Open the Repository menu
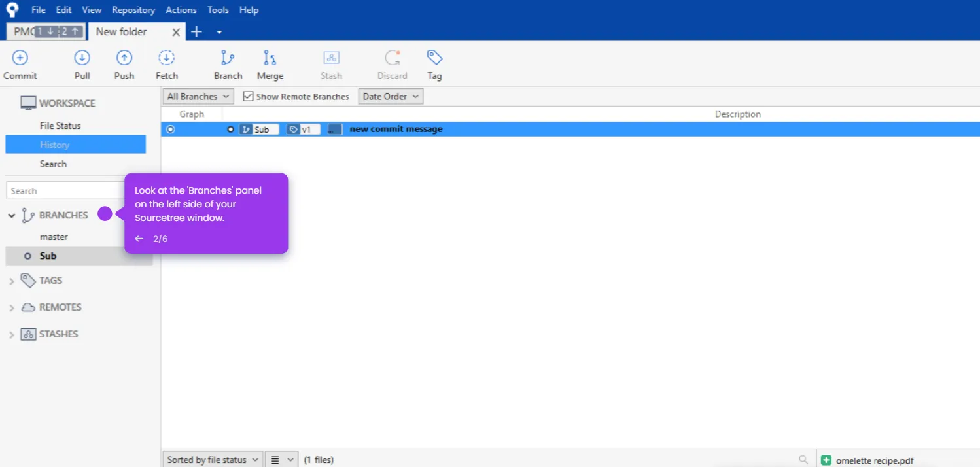980x467 pixels. (x=133, y=10)
